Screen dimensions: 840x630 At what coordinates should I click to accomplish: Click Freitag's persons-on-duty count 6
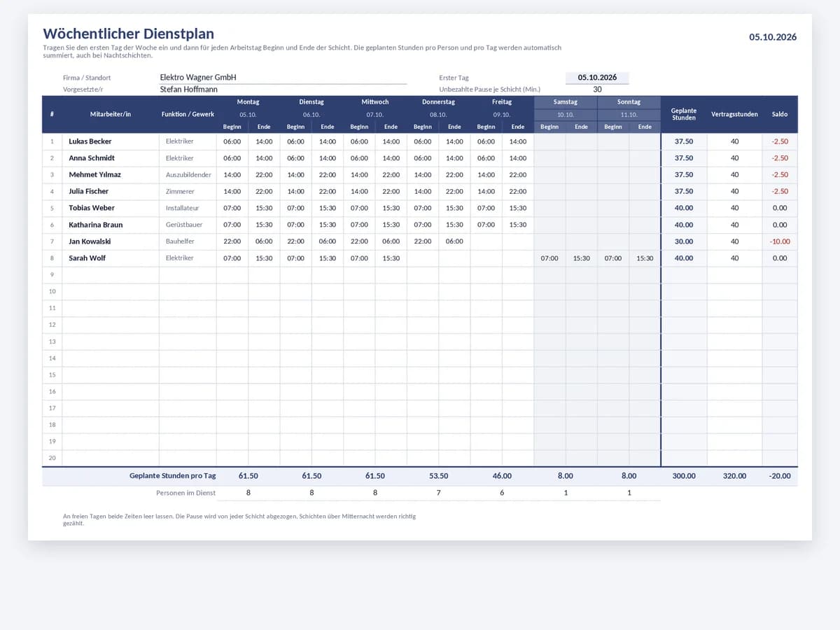[502, 493]
